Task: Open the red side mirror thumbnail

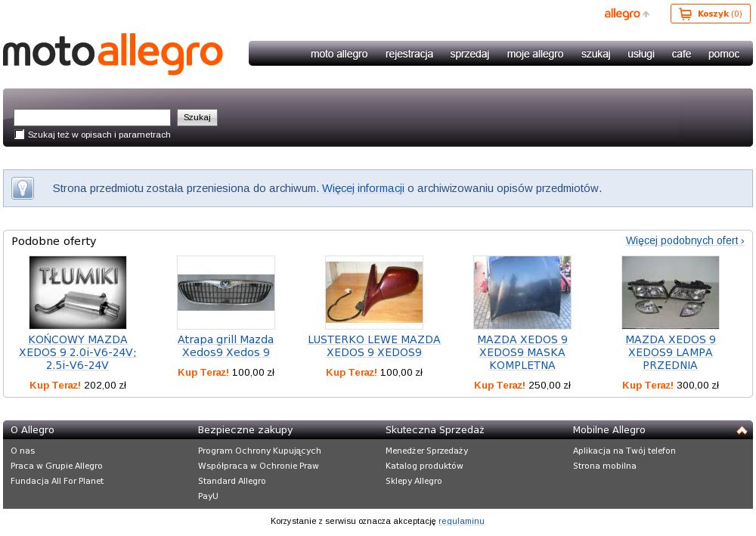Action: 374,293
